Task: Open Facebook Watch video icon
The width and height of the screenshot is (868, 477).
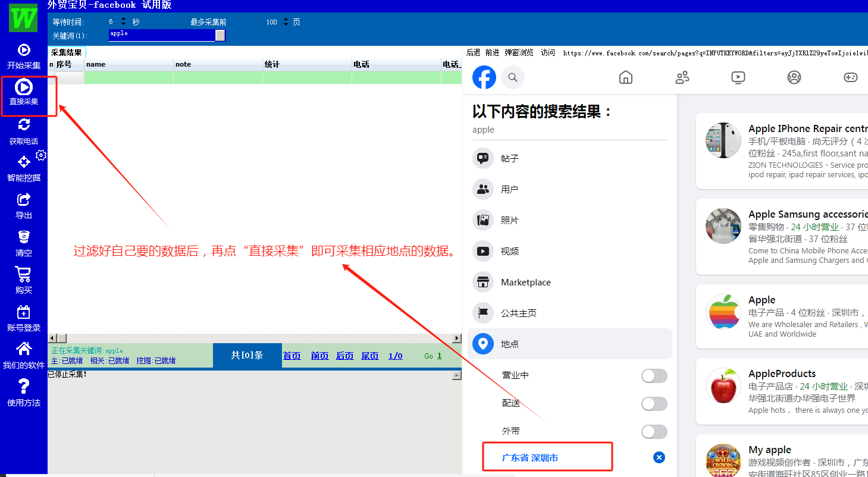Action: [x=738, y=77]
